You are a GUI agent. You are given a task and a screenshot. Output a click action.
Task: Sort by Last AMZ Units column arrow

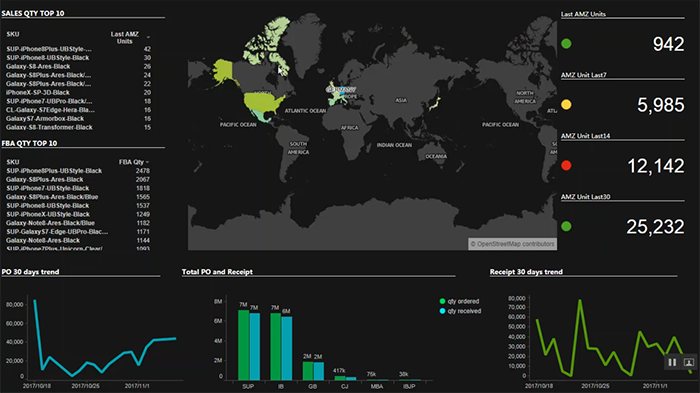(148, 37)
